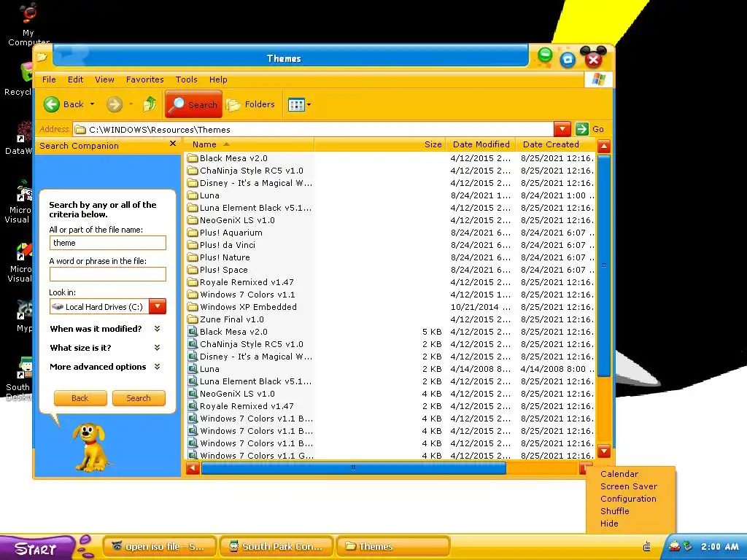747x560 pixels.
Task: Click the scroll left arrow
Action: (x=193, y=468)
